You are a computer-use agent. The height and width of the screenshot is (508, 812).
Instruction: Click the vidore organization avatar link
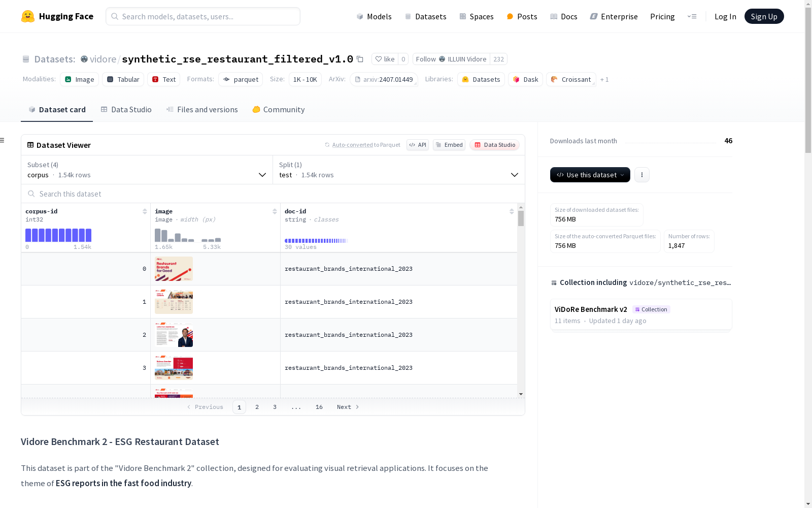[x=84, y=59]
